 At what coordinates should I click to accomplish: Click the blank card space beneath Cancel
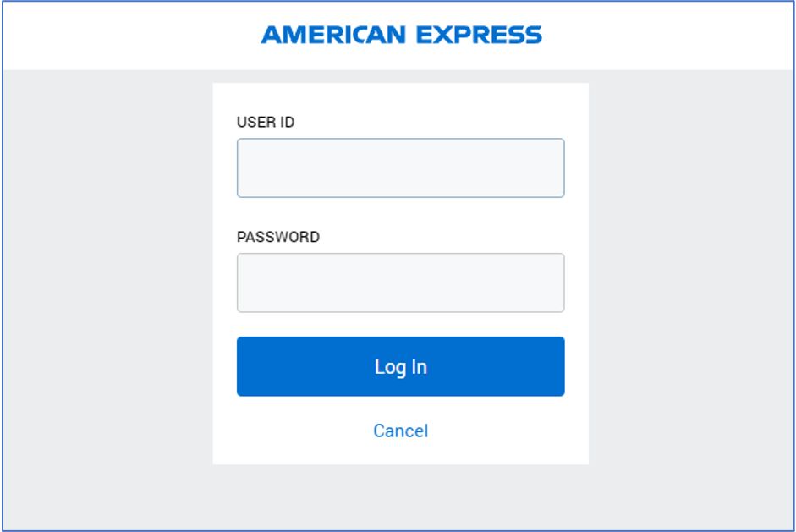pos(400,453)
